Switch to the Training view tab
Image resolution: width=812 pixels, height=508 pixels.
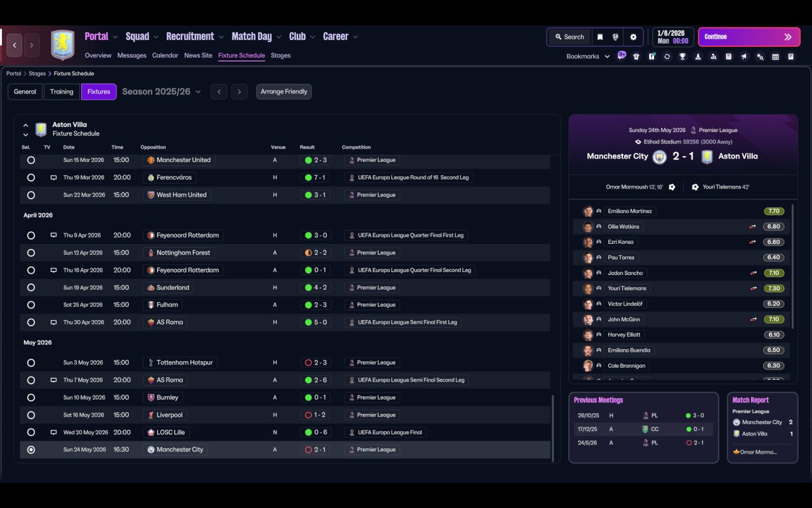(x=62, y=91)
